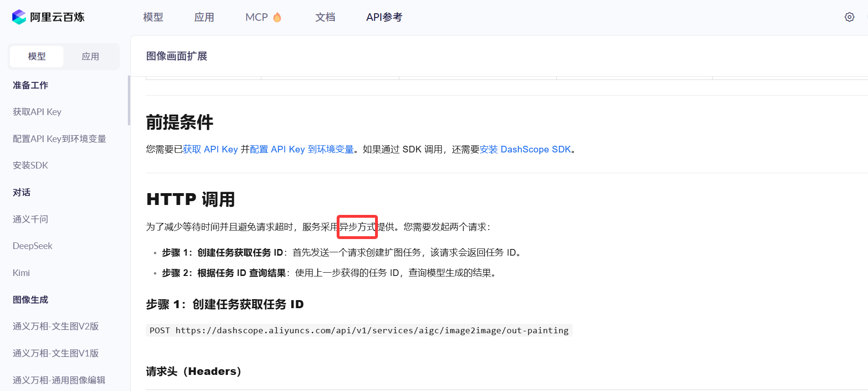Open 安装SDK in the sidebar
The image size is (868, 391).
(30, 165)
